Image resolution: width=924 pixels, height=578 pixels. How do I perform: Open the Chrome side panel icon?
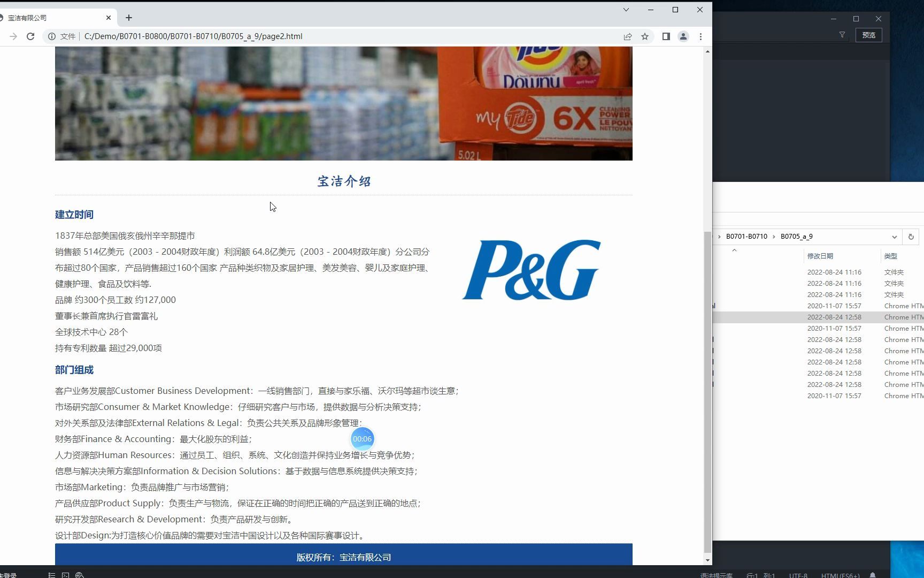(666, 36)
